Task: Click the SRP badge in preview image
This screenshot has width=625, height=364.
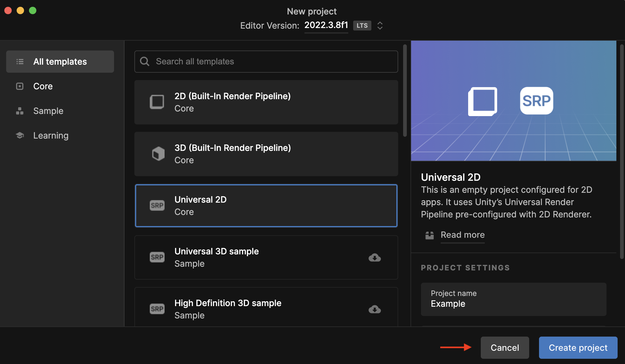Action: click(x=536, y=101)
